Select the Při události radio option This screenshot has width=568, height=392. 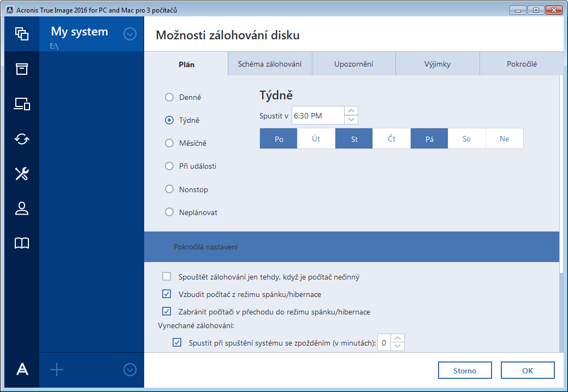169,166
